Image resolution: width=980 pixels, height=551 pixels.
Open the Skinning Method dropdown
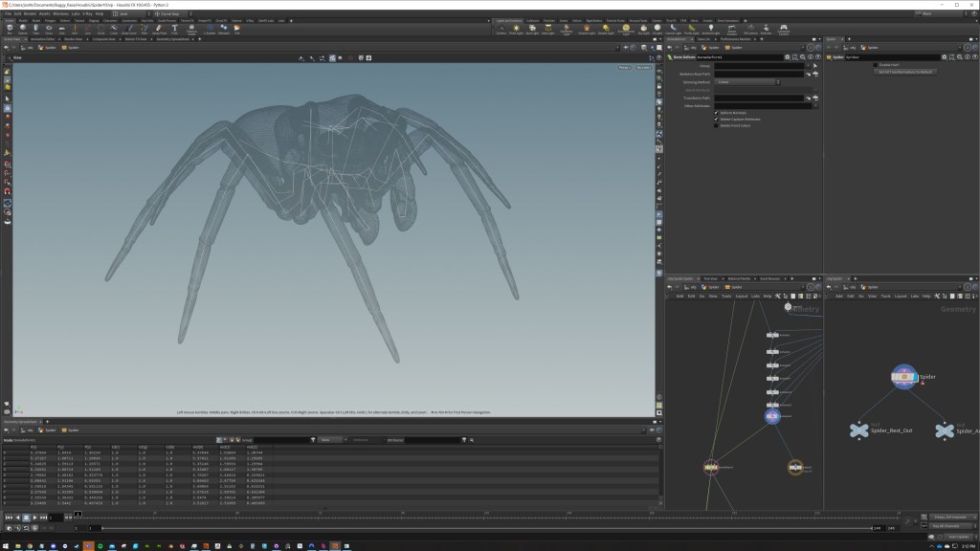746,82
